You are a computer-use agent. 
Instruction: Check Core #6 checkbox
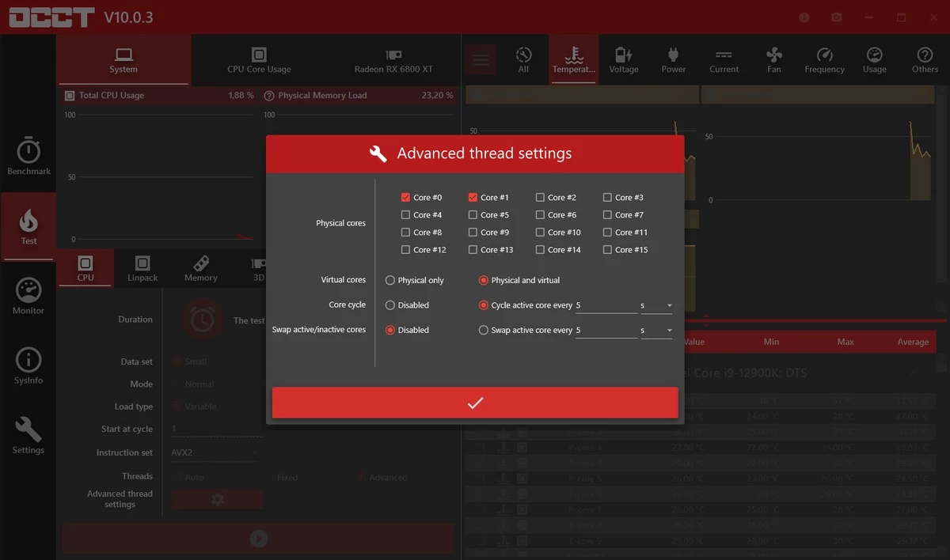click(x=540, y=215)
